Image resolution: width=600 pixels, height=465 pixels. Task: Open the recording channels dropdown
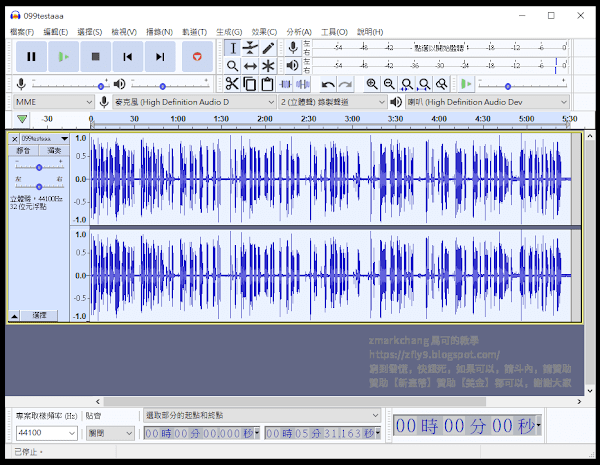[x=332, y=102]
